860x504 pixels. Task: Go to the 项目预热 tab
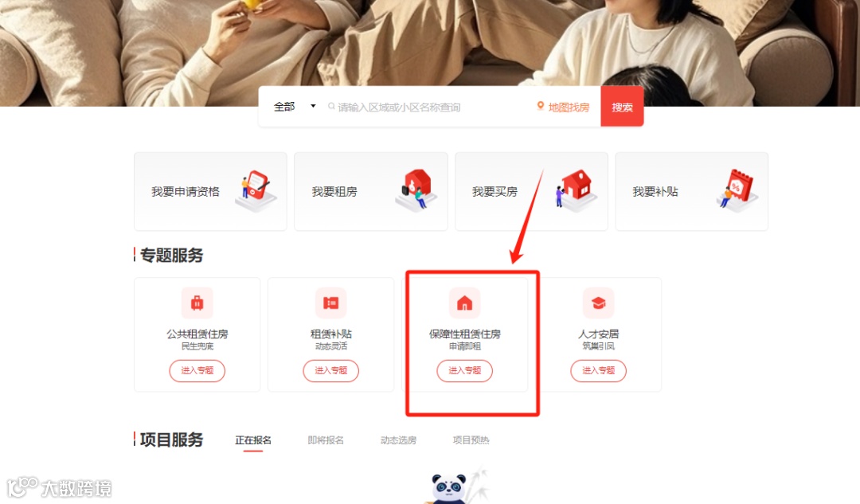471,440
